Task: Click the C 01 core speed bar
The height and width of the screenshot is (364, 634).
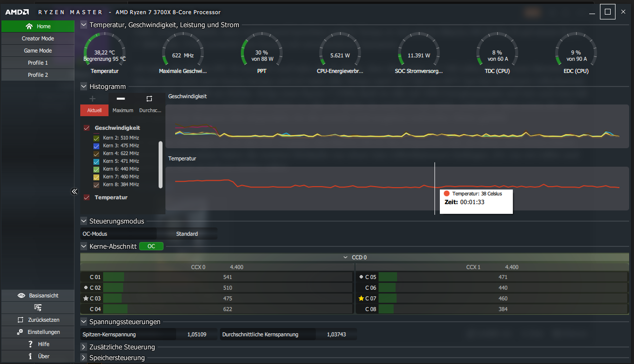Action: [x=228, y=277]
